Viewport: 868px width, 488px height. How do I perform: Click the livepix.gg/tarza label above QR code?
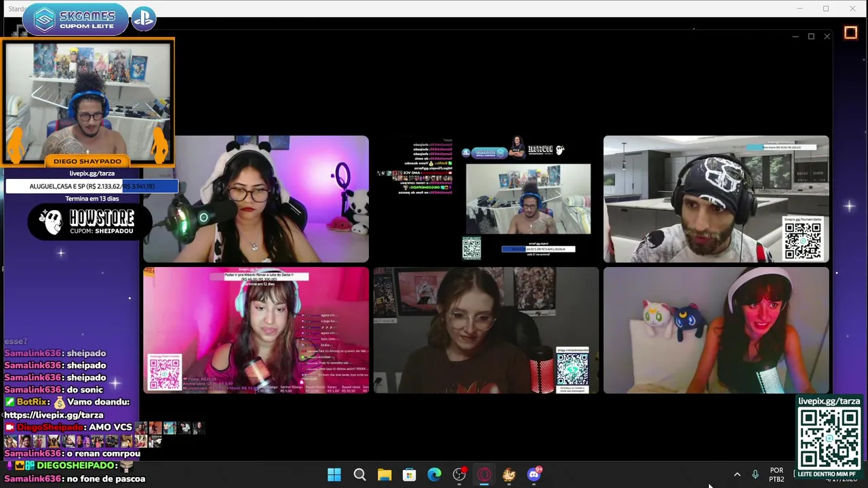[x=829, y=401]
